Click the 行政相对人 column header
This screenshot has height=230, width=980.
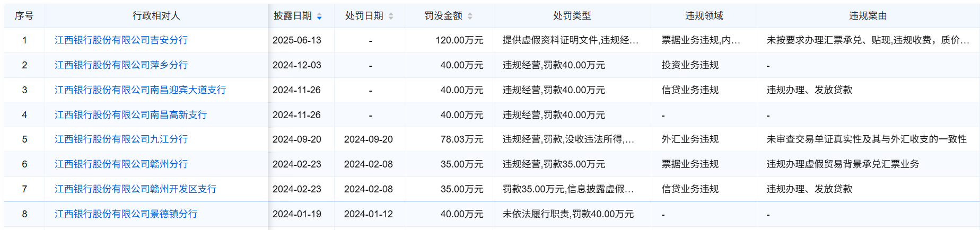point(156,16)
